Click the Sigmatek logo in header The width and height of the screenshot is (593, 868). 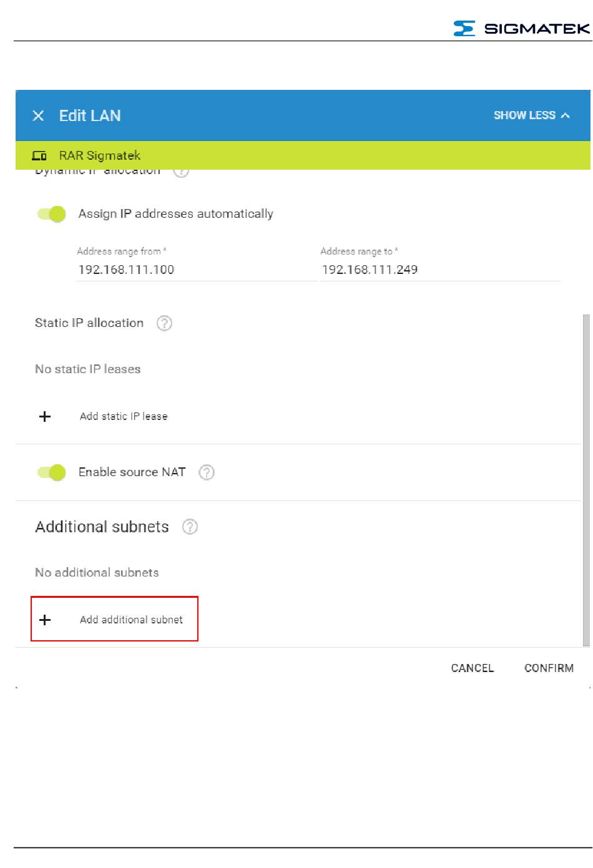[521, 28]
